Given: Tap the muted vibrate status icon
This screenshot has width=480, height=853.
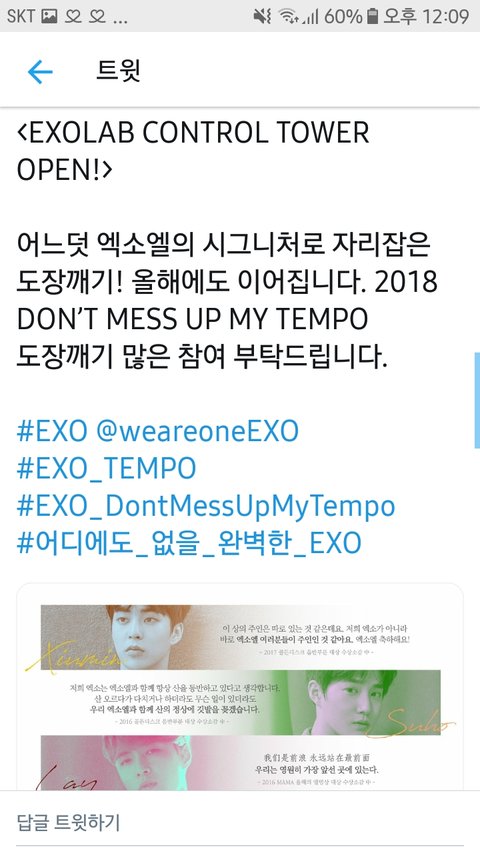Looking at the screenshot, I should coord(262,17).
